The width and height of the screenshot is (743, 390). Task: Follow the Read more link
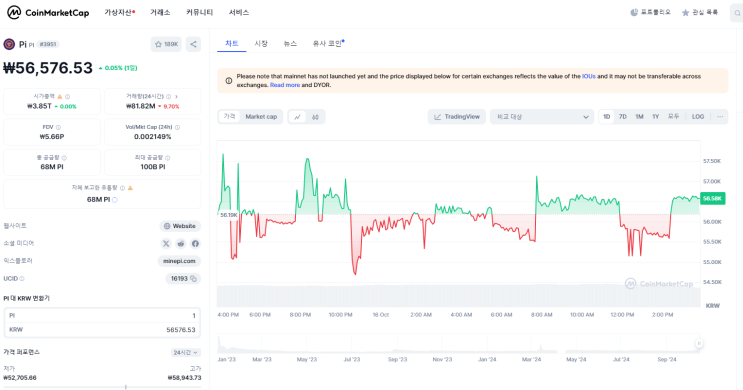(x=285, y=85)
